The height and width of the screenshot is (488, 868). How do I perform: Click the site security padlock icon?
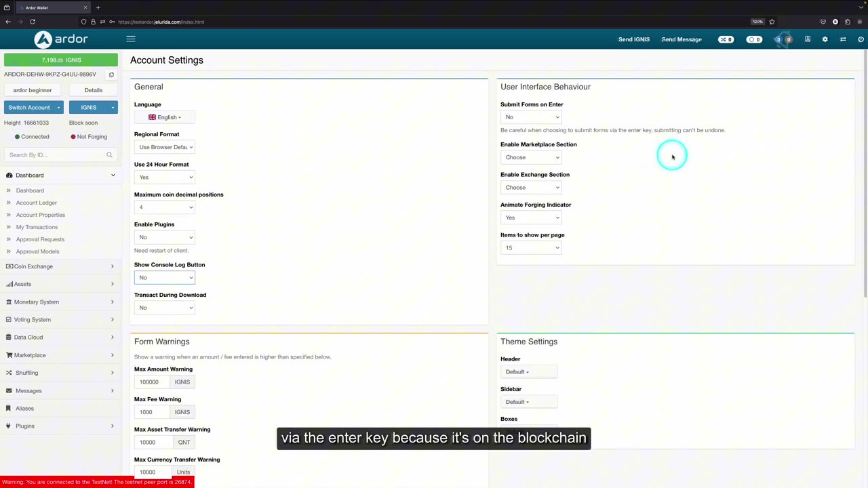[93, 22]
